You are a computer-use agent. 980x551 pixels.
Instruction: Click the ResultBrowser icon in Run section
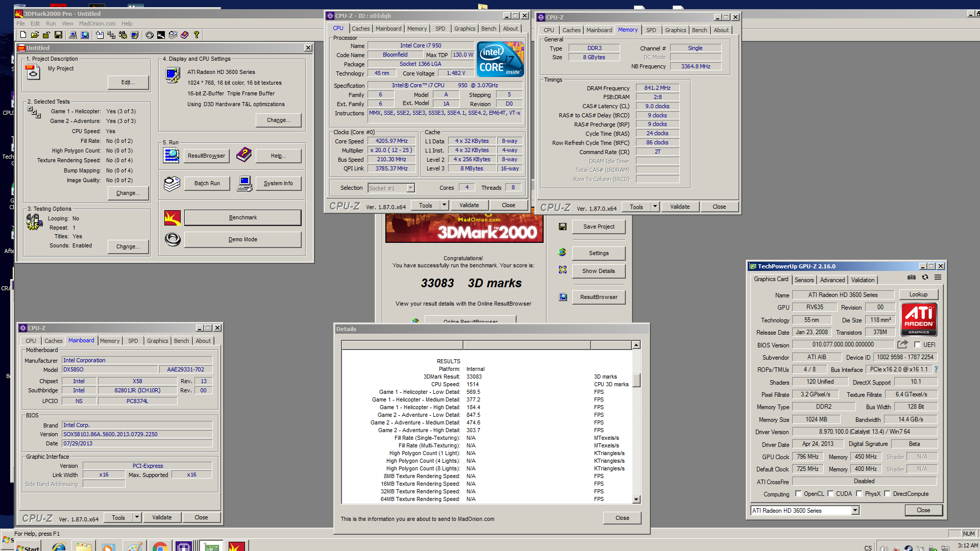pyautogui.click(x=171, y=155)
